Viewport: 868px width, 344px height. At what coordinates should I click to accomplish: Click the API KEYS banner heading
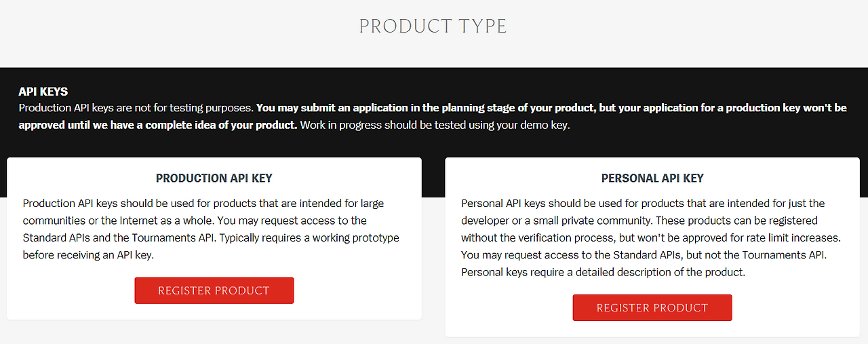click(x=43, y=92)
